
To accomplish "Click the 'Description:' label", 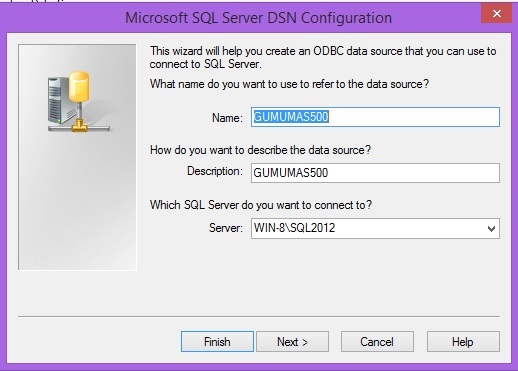I will pyautogui.click(x=215, y=171).
